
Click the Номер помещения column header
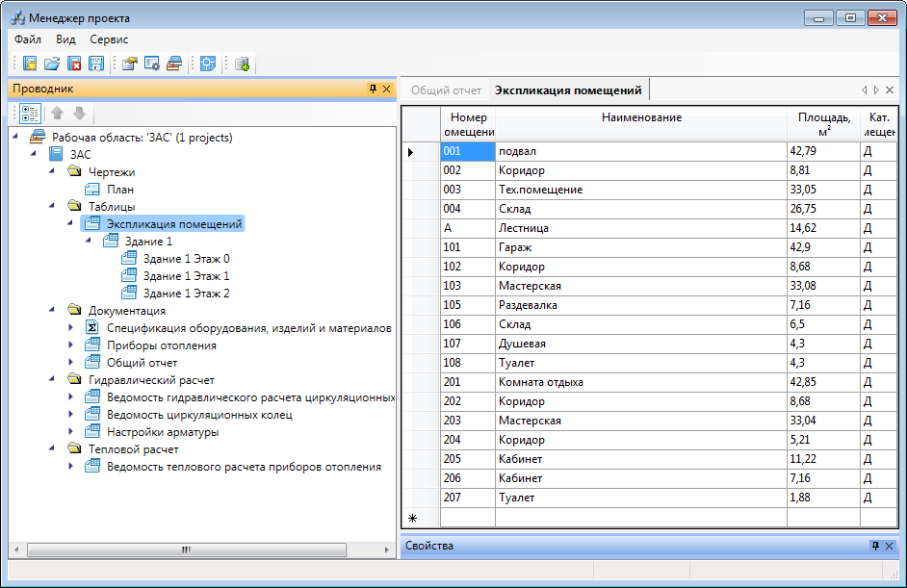point(468,124)
